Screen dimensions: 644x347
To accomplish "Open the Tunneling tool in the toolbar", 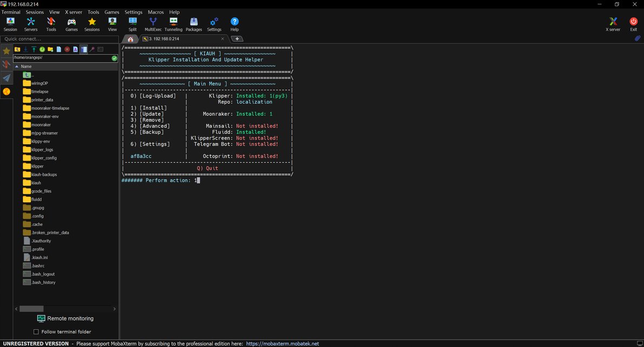I will [173, 24].
